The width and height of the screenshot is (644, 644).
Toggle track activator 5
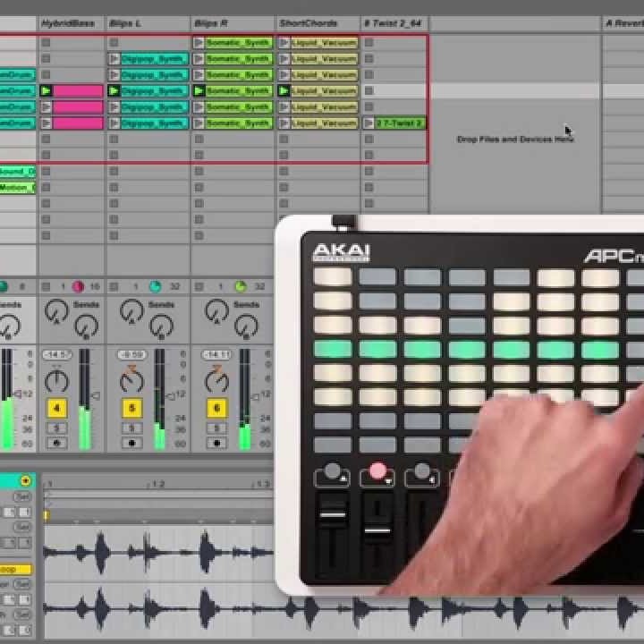tap(131, 408)
